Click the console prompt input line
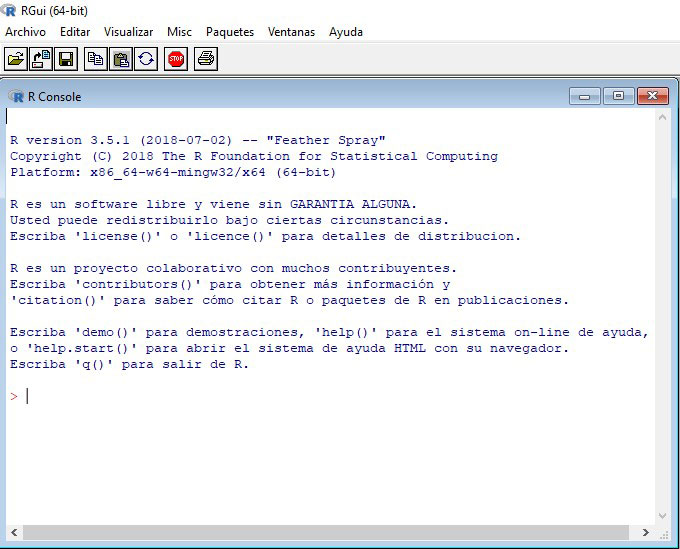Screen dimensions: 680x549 click(x=330, y=396)
